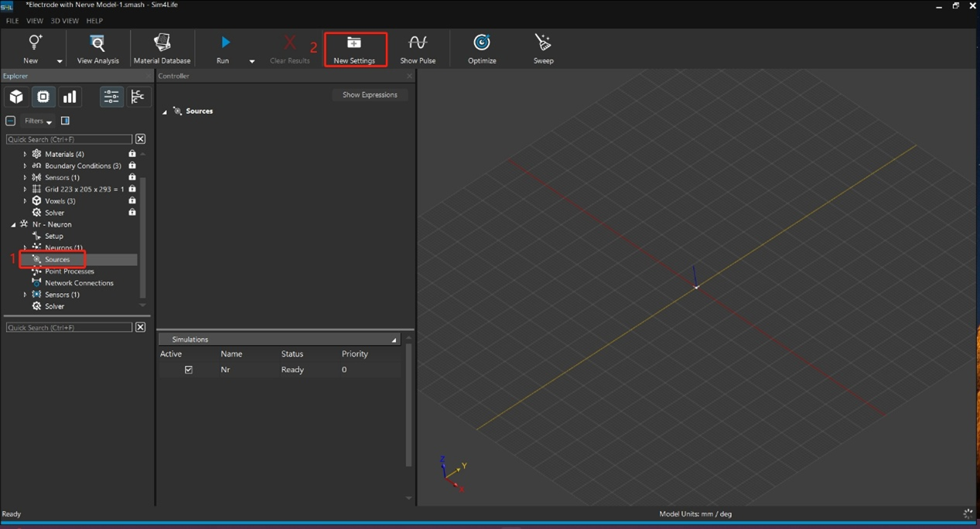
Task: Select the bar chart analysis icon in Explorer
Action: click(x=70, y=97)
